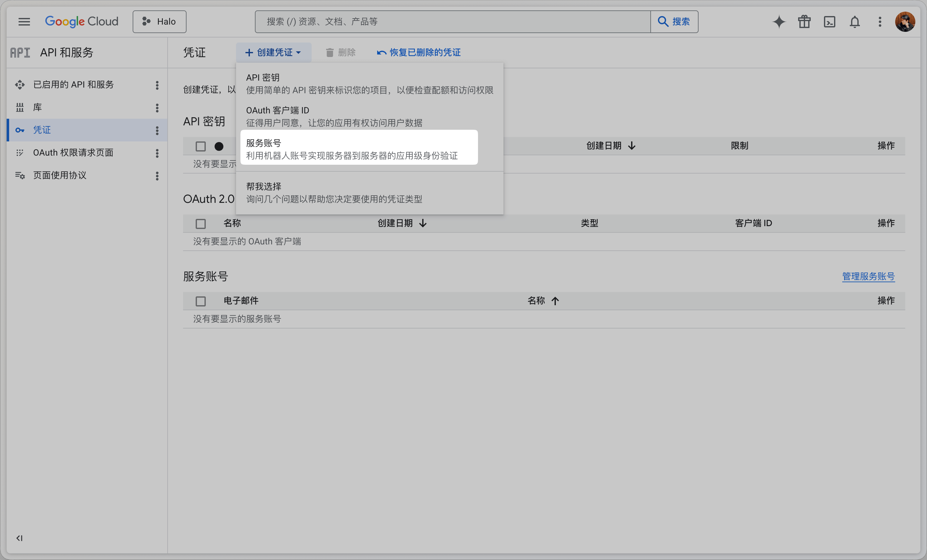Click the 库 library grid icon

pyautogui.click(x=20, y=108)
